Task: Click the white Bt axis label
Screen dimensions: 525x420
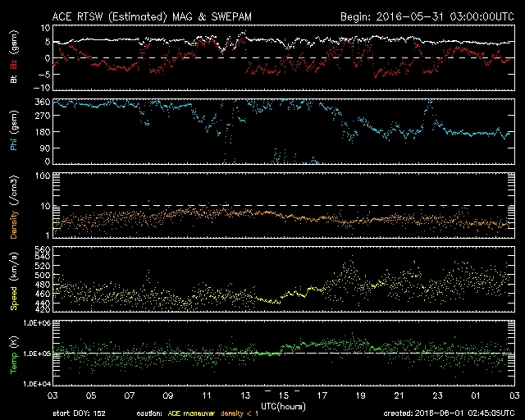Action: point(15,80)
